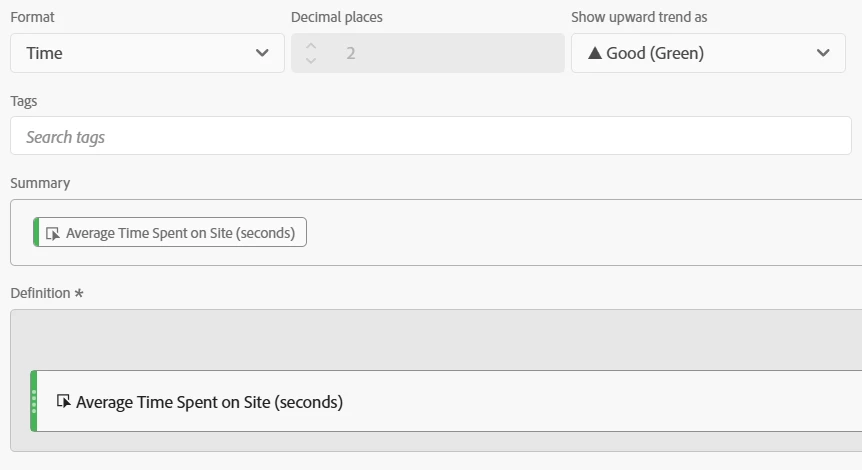The width and height of the screenshot is (862, 470).
Task: Focus the Search tags field
Action: click(x=430, y=136)
